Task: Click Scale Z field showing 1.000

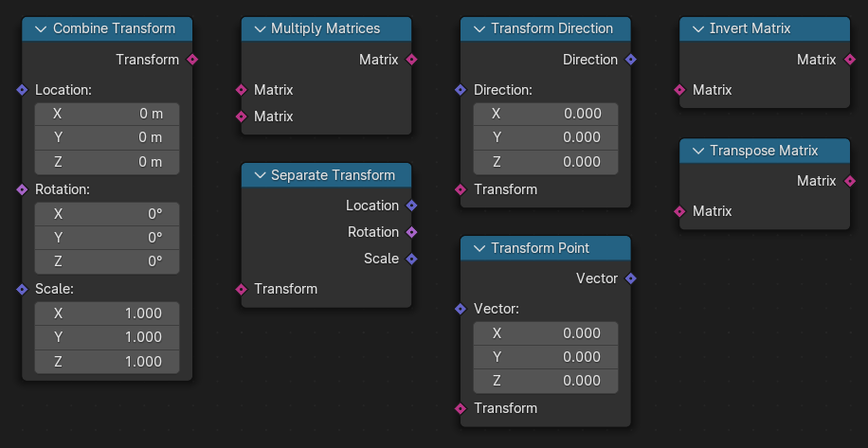Action: [107, 362]
